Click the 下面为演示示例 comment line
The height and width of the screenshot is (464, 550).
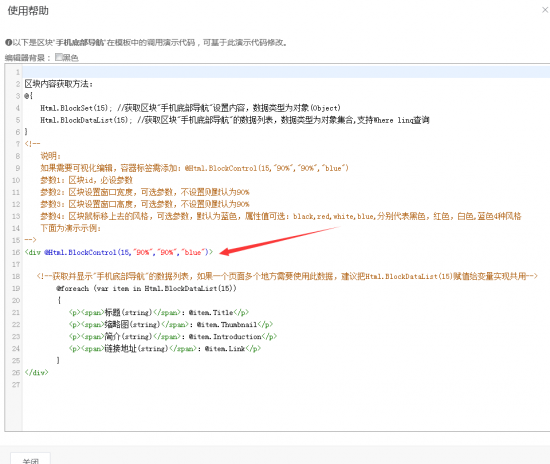pyautogui.click(x=71, y=228)
